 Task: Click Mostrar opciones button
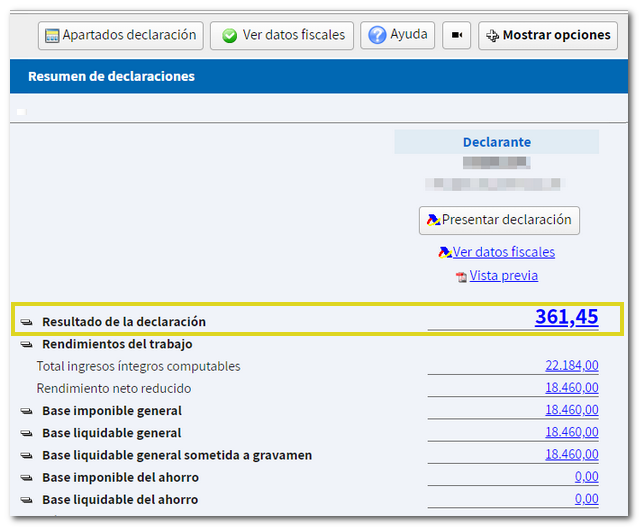click(548, 35)
